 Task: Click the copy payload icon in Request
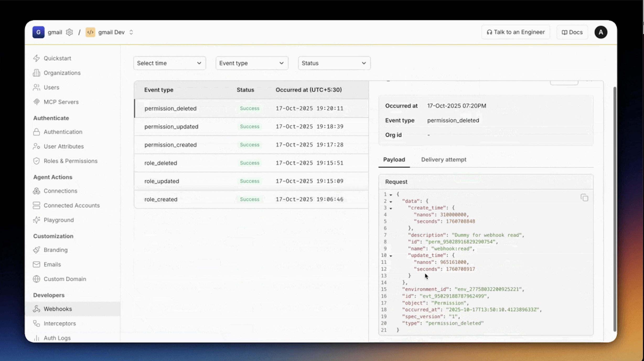click(x=584, y=198)
